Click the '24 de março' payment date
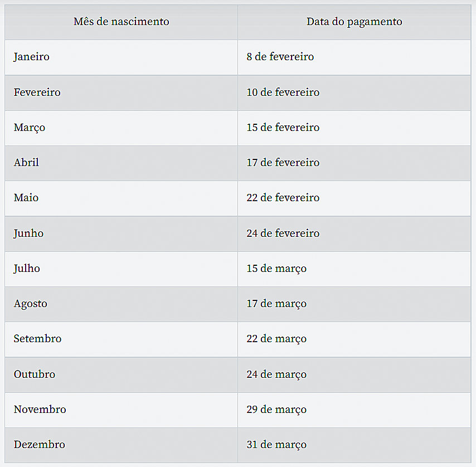This screenshot has height=467, width=476. [x=276, y=374]
